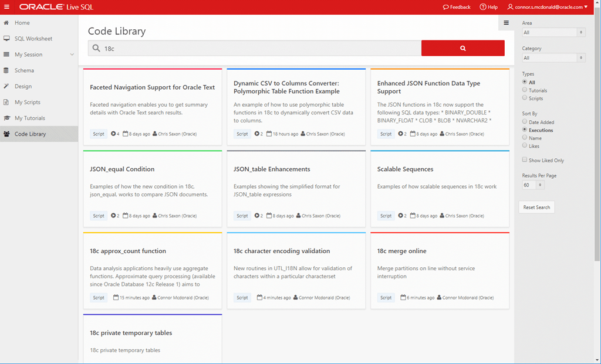Click the My Session list icon
Screen dimensions: 601x364
pyautogui.click(x=6, y=55)
